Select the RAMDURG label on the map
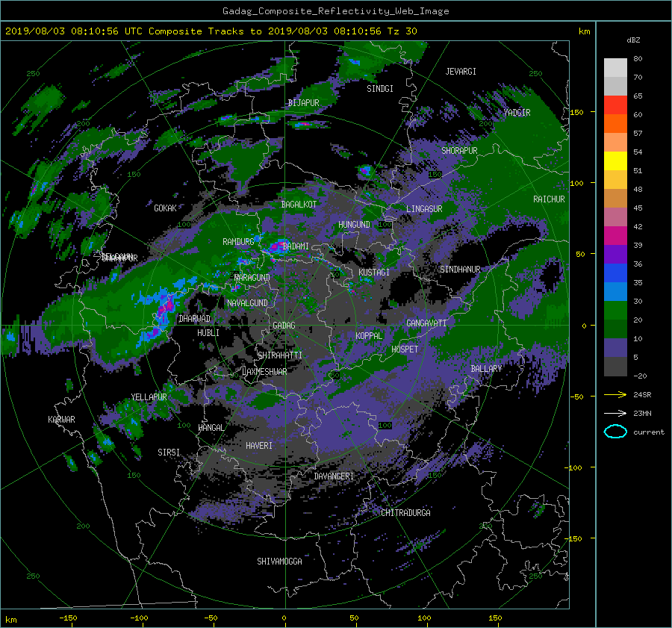This screenshot has width=672, height=628. point(238,242)
